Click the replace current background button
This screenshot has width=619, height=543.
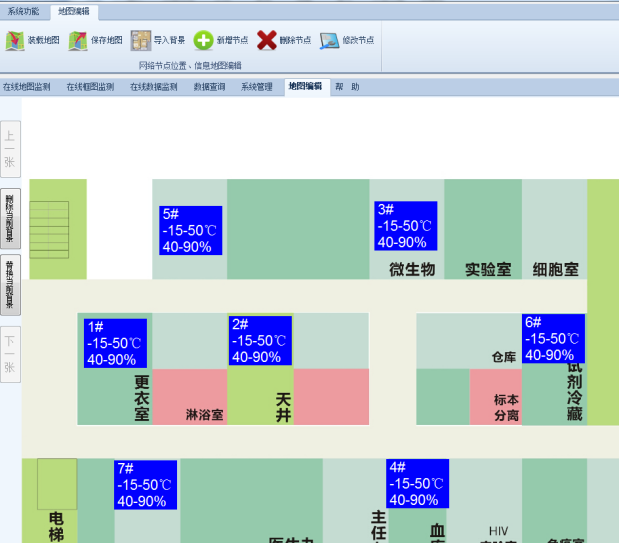10,281
